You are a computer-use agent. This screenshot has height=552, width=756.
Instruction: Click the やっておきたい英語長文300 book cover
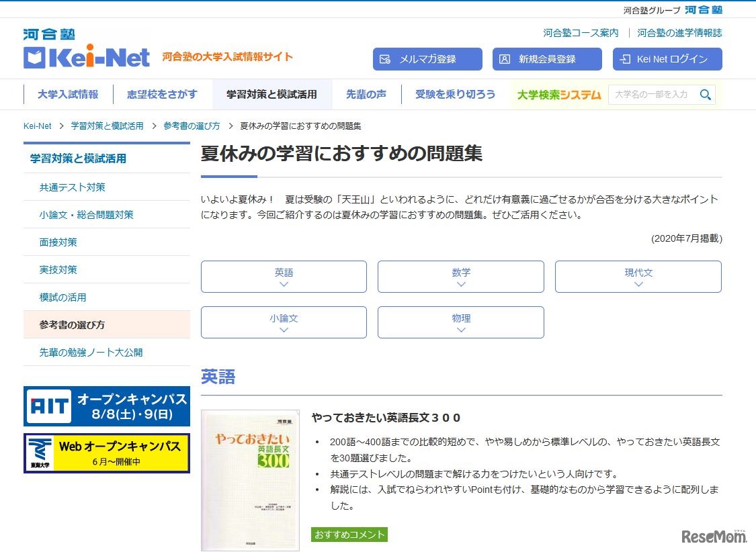click(x=250, y=480)
